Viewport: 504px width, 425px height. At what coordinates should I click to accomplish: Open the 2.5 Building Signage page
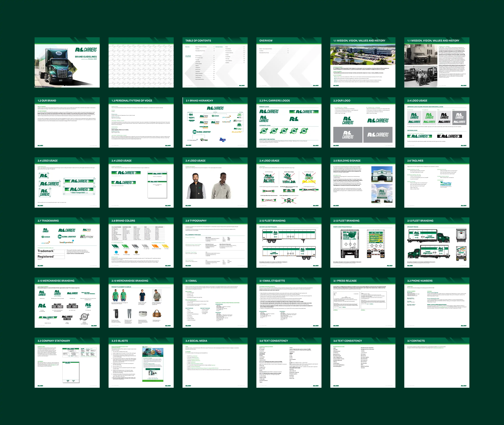pos(363,182)
